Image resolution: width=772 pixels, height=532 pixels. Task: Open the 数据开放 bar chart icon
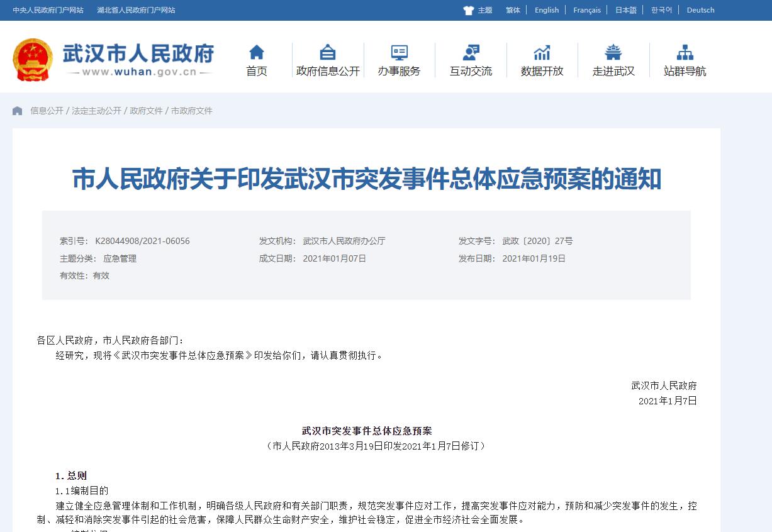point(542,52)
